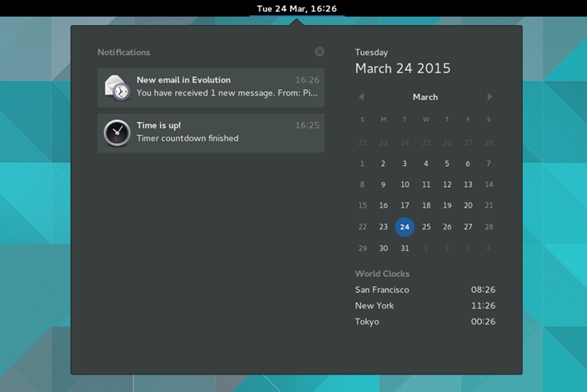Clear all notifications with the X icon

pyautogui.click(x=319, y=52)
